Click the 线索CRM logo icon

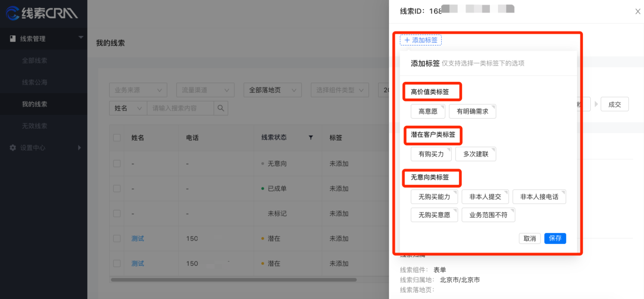click(12, 13)
